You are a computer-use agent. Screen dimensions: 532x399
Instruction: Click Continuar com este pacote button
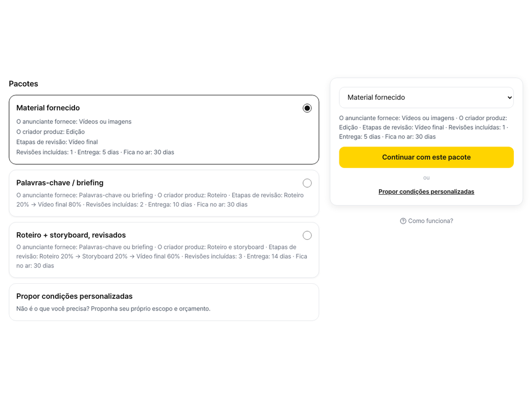click(x=426, y=158)
